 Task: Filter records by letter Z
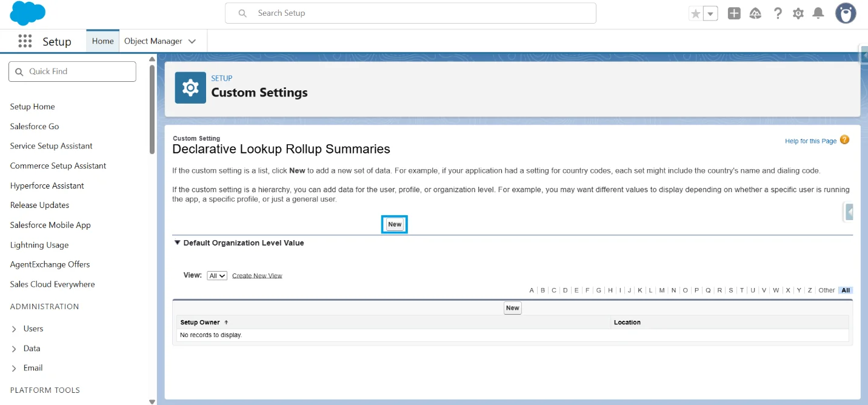point(810,290)
